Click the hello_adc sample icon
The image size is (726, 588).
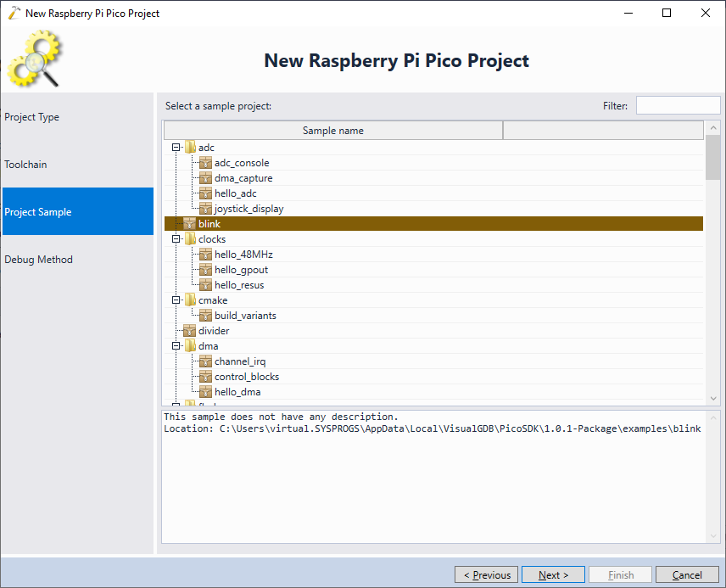(x=206, y=193)
